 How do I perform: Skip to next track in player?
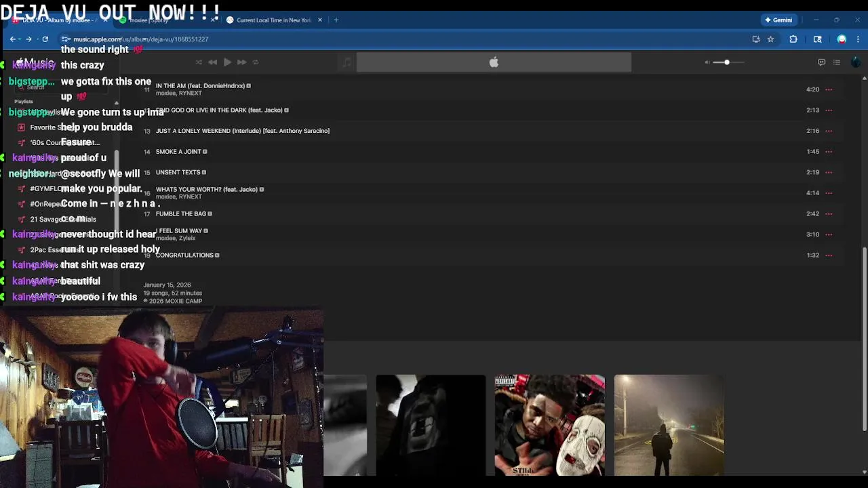coord(241,62)
